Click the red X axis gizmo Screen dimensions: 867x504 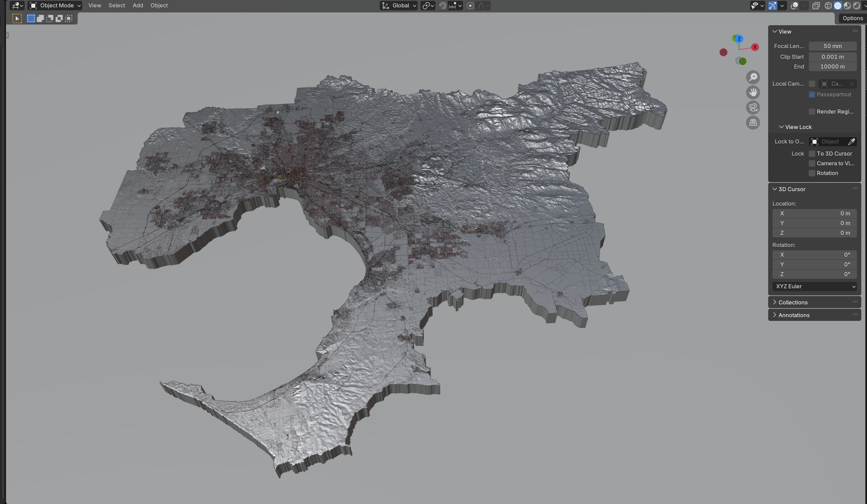tap(755, 47)
